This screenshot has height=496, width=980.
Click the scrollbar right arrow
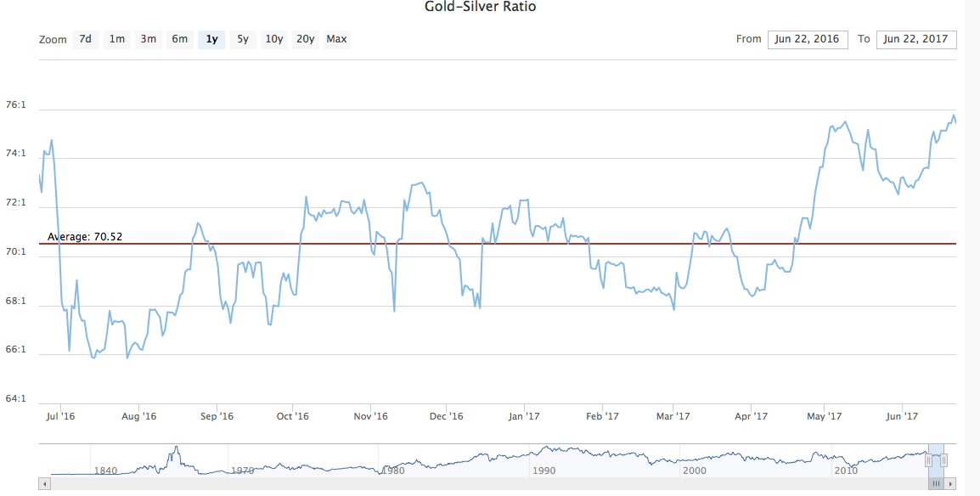click(x=951, y=483)
